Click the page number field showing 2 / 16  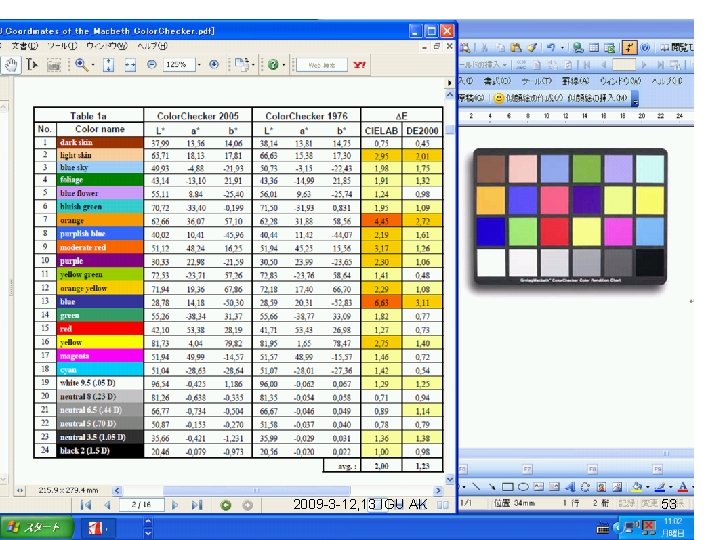(x=141, y=505)
